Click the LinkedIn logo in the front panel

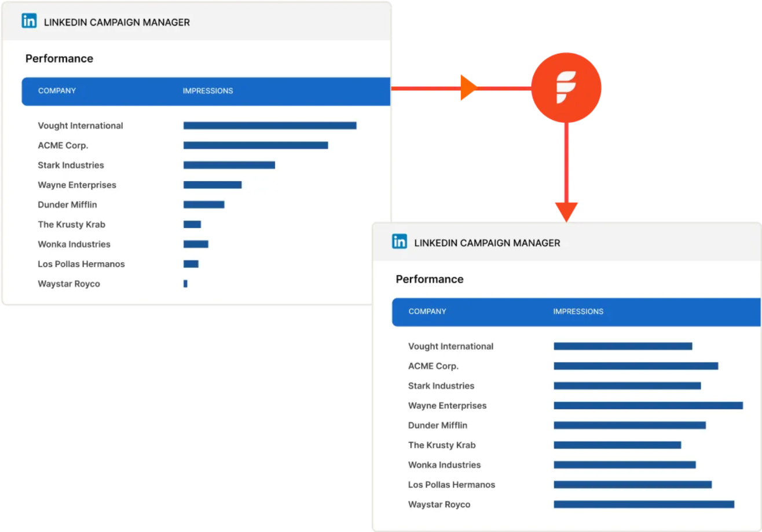pyautogui.click(x=400, y=242)
